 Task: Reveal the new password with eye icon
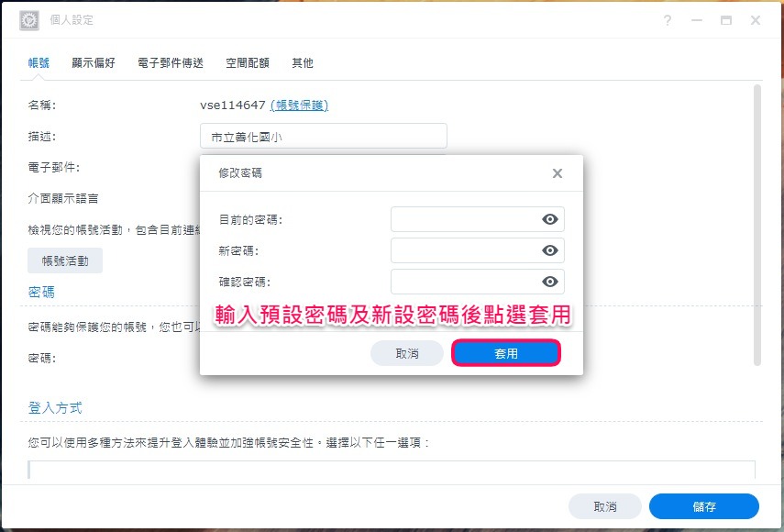(549, 250)
